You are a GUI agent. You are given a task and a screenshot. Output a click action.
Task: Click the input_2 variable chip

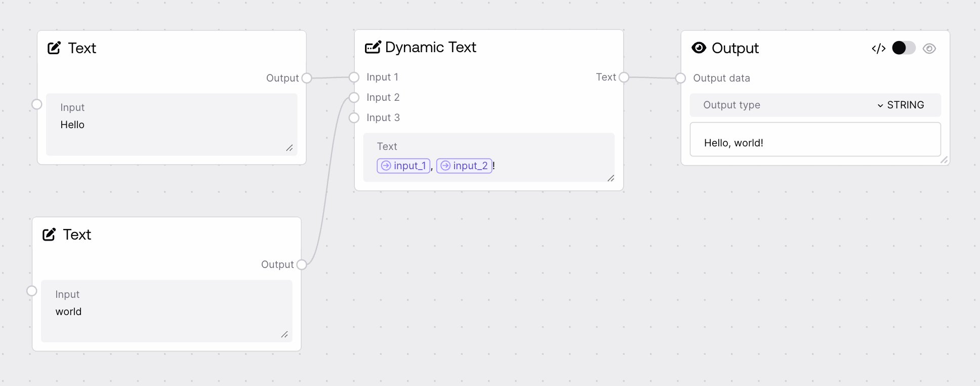point(464,166)
